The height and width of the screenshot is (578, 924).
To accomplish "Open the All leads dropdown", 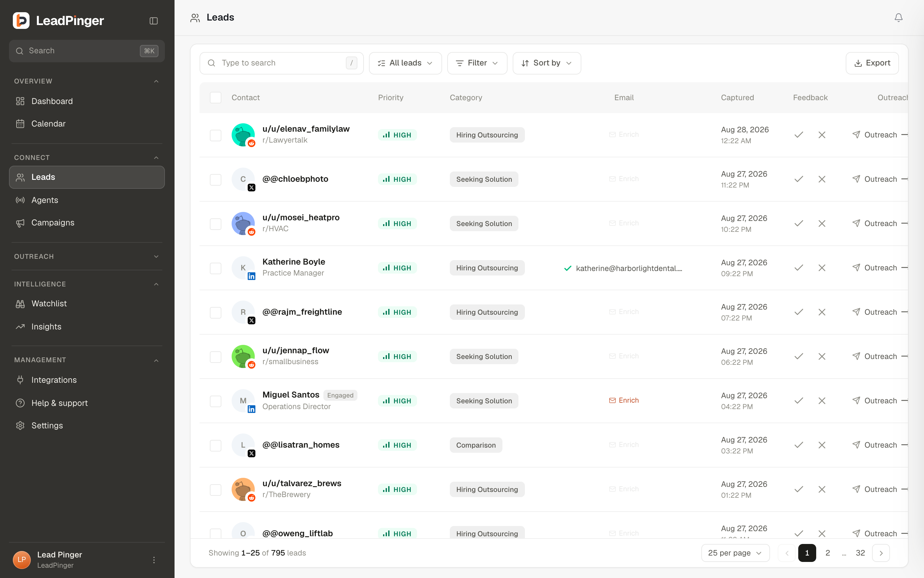I will pyautogui.click(x=405, y=63).
